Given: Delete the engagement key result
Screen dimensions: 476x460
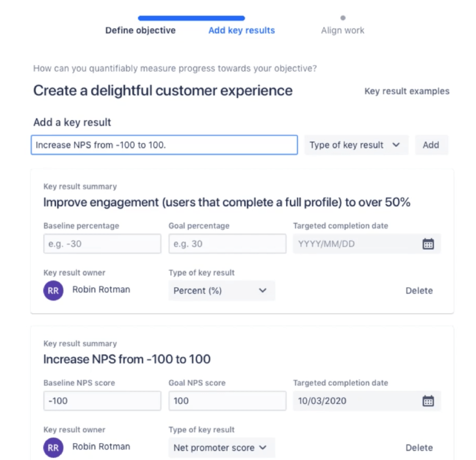Looking at the screenshot, I should point(419,291).
